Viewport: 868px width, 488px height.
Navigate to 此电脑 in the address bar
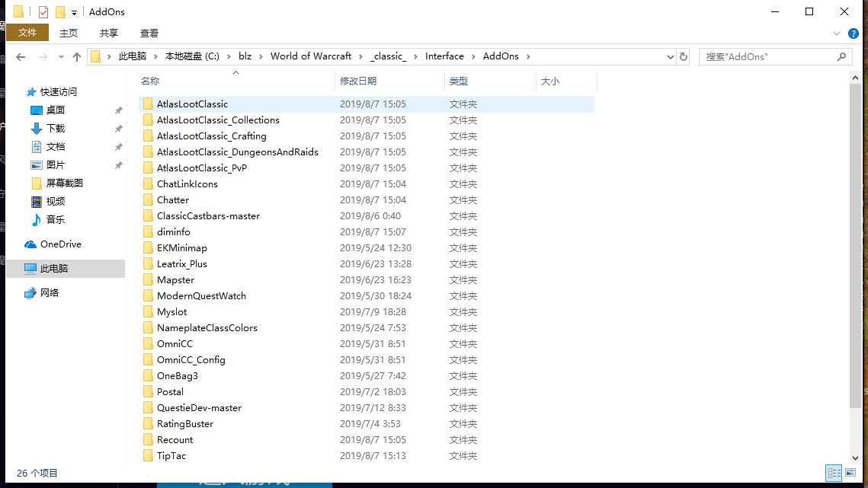[133, 56]
